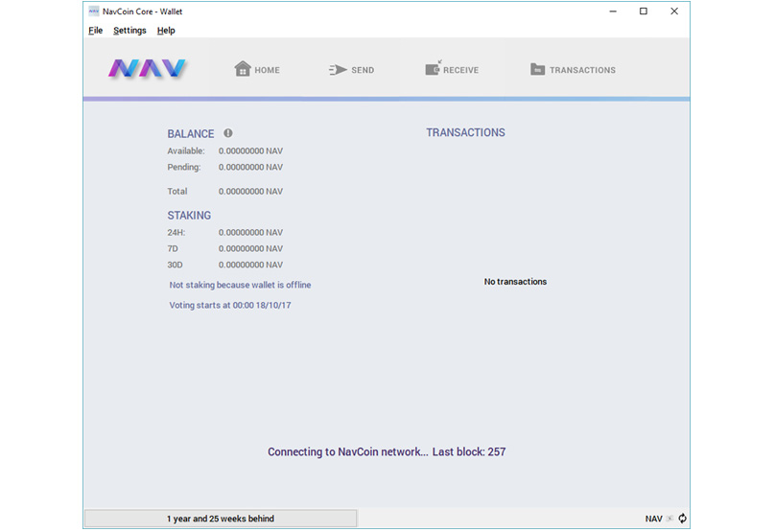775x532 pixels.
Task: Click the BALANCE section heading
Action: click(x=191, y=134)
